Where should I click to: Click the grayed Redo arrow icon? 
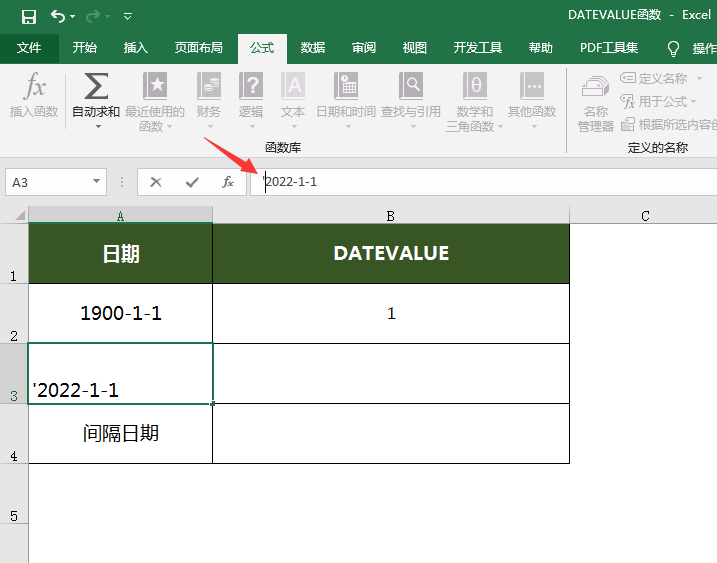93,17
